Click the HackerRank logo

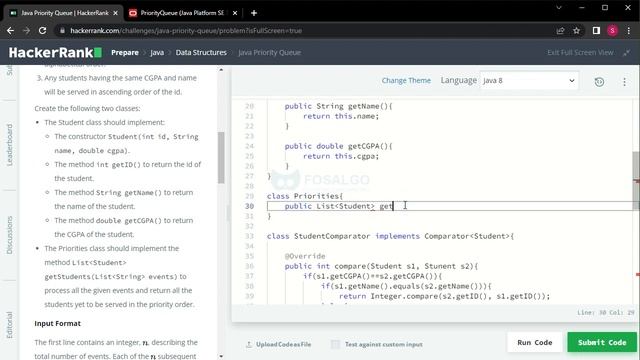pos(56,53)
